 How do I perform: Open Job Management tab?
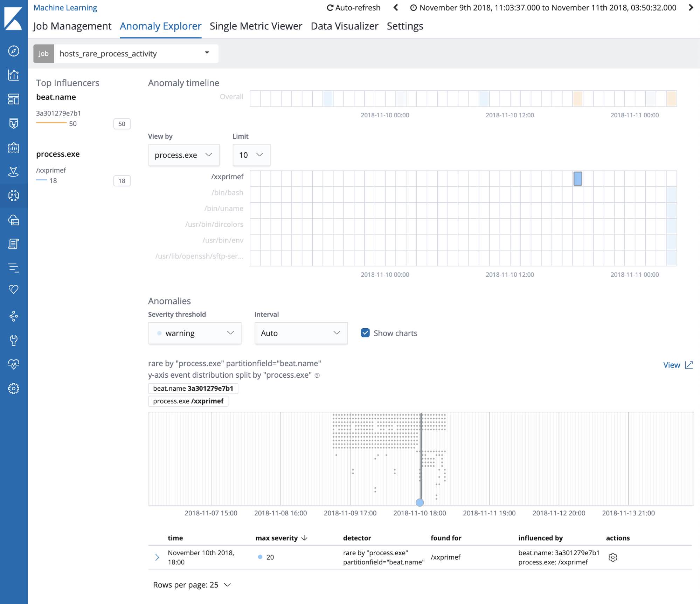coord(72,26)
